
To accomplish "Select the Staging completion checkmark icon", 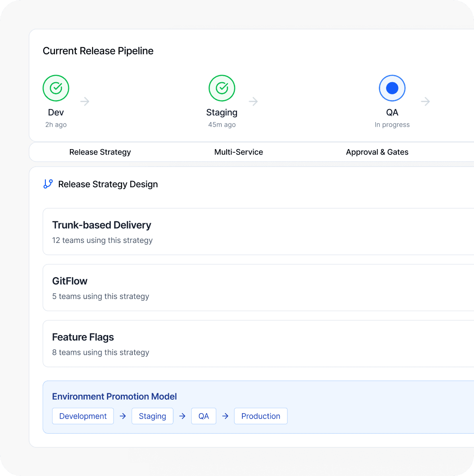I will [222, 88].
